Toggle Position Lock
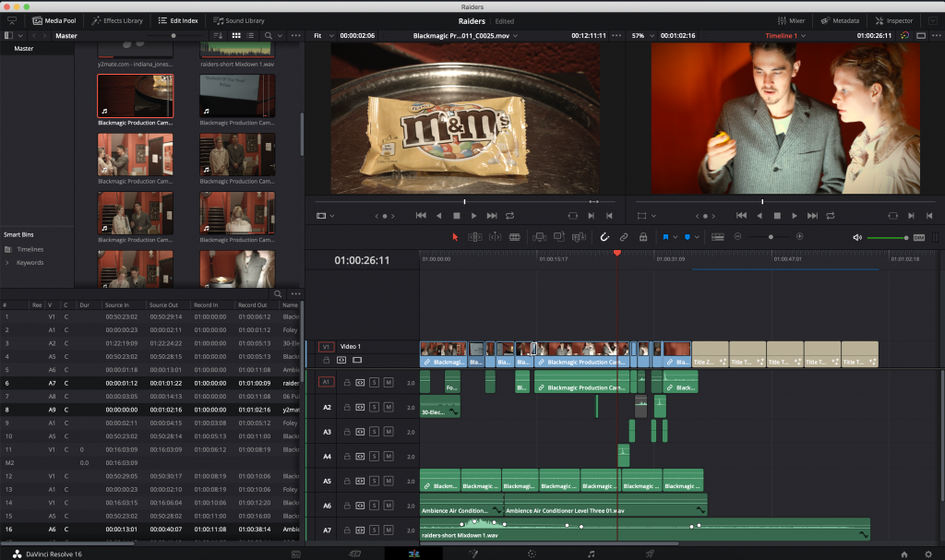The image size is (945, 560). click(643, 237)
